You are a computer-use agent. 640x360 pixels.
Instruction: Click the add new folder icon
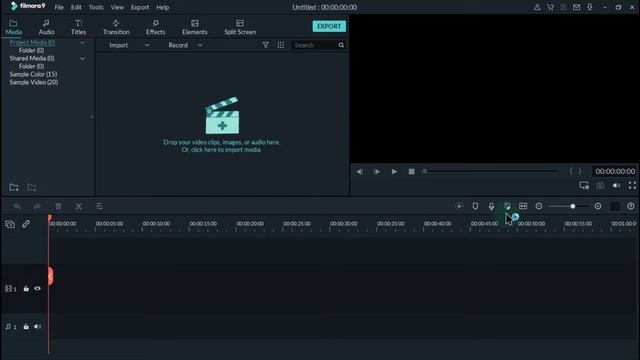click(14, 187)
